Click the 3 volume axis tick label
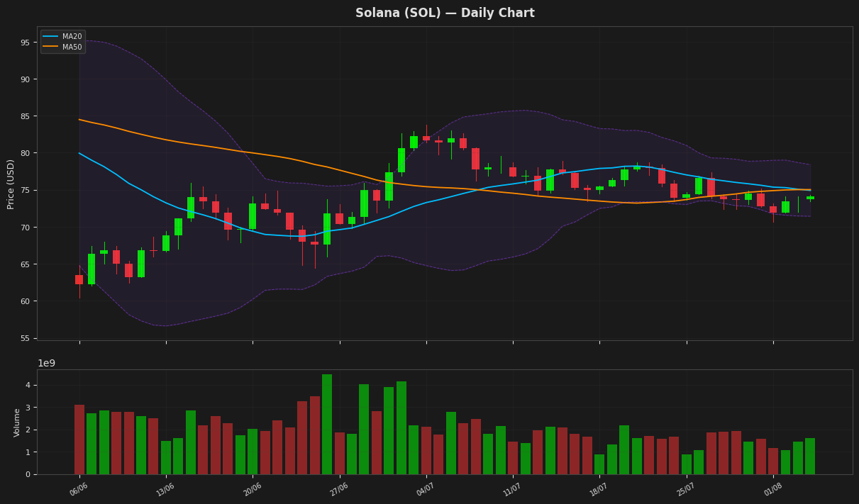The height and width of the screenshot is (504, 859). click(28, 408)
